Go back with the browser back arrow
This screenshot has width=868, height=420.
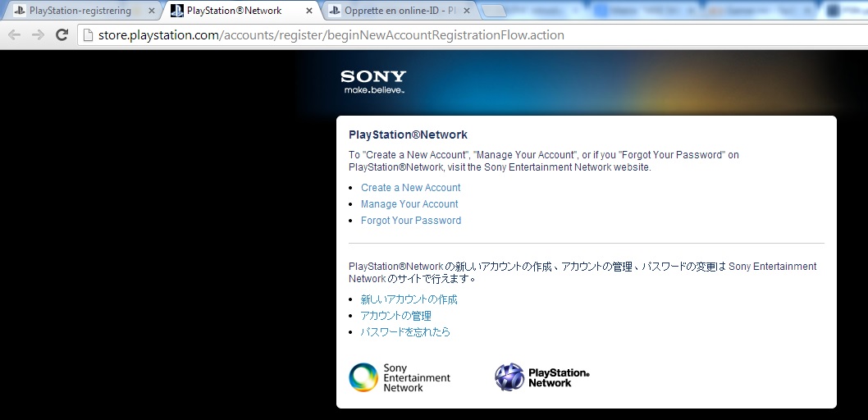pos(14,35)
